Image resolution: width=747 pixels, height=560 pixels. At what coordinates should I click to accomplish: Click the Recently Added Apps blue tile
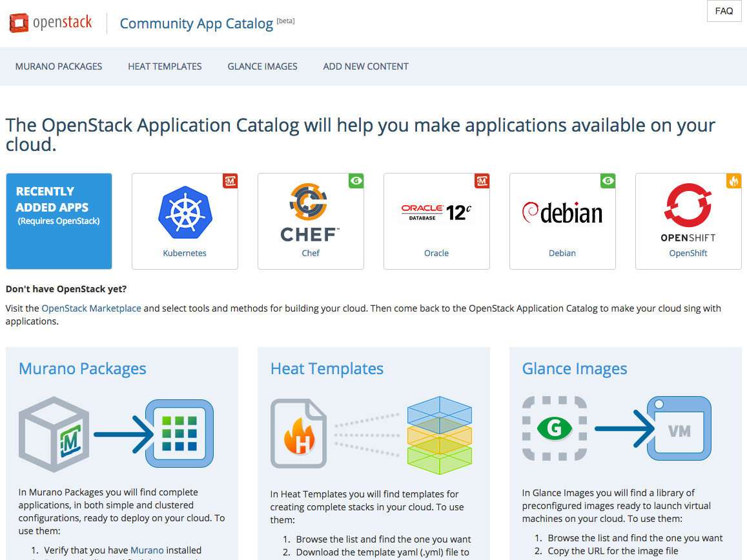coord(59,221)
